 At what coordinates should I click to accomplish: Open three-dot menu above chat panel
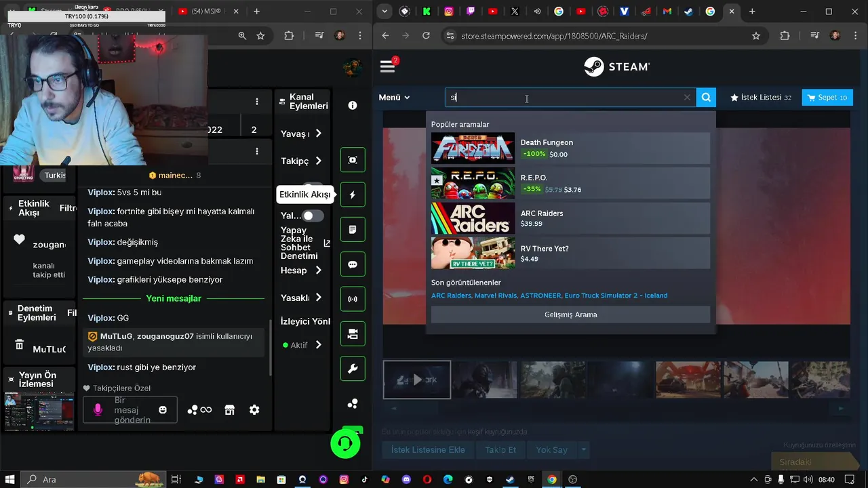[257, 151]
